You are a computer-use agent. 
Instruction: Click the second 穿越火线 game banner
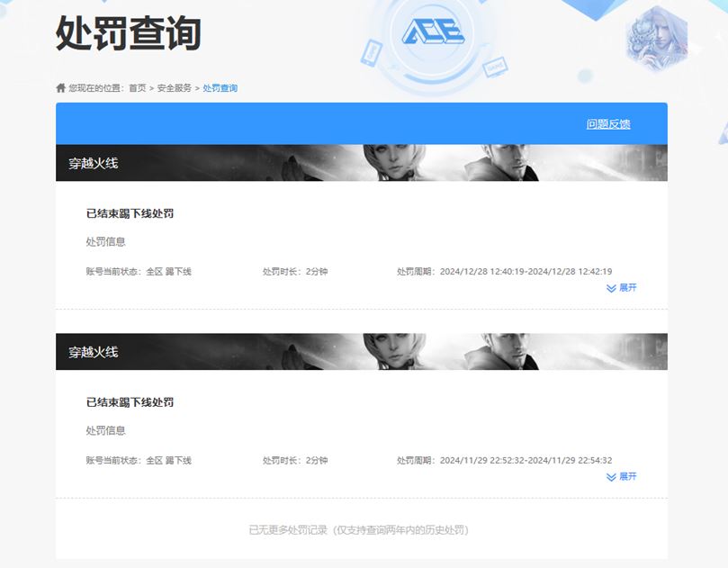[362, 352]
